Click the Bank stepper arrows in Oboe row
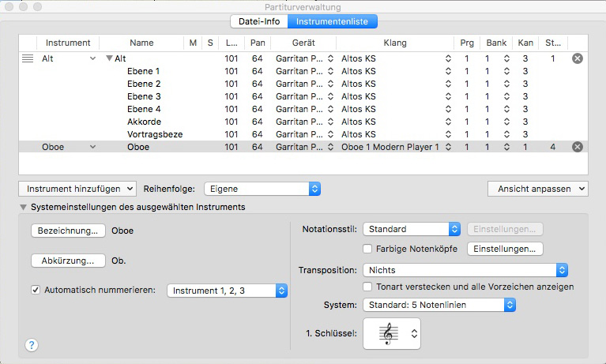Image resolution: width=606 pixels, height=364 pixels. 506,147
